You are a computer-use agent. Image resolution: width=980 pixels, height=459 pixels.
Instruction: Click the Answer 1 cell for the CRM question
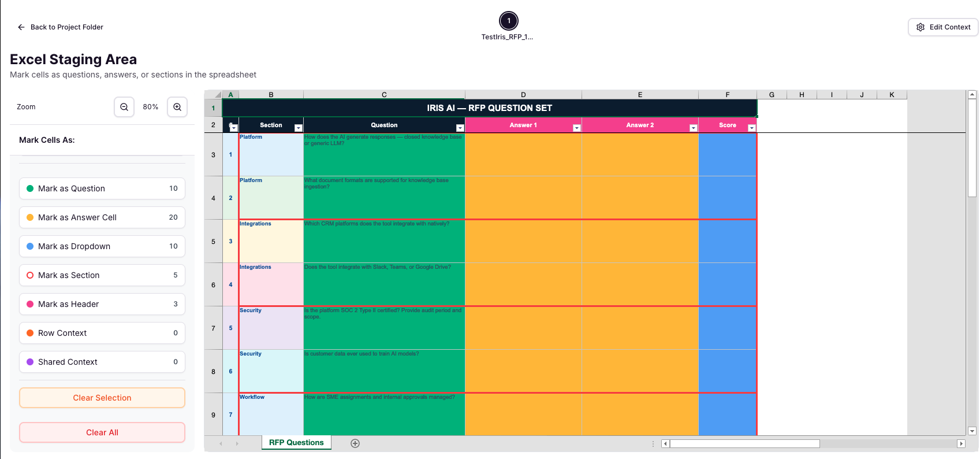pyautogui.click(x=523, y=241)
